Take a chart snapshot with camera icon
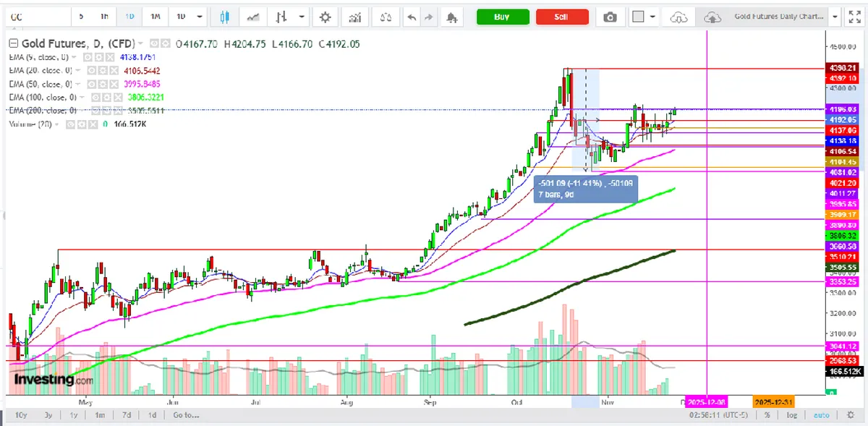Image resolution: width=868 pixels, height=426 pixels. 610,17
